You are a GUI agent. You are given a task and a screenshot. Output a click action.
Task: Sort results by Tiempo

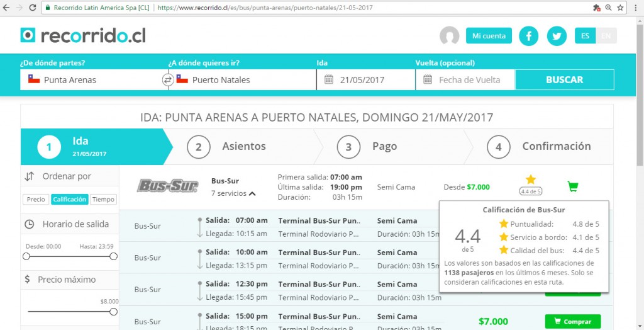[x=104, y=199]
